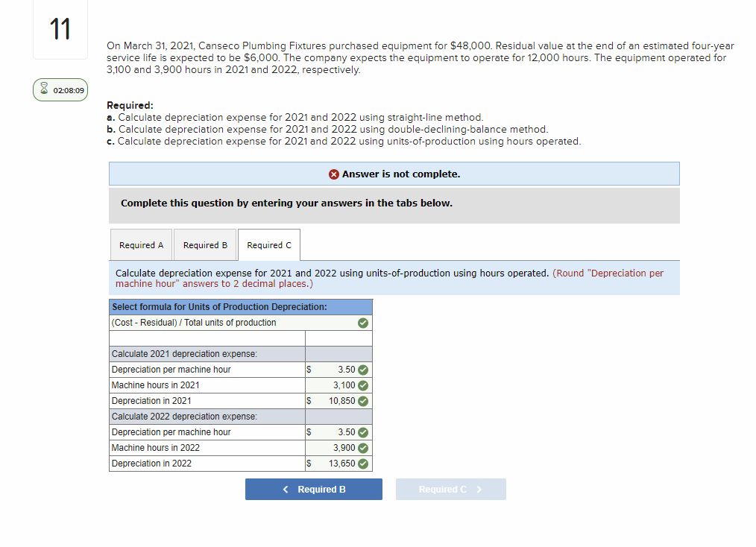Click the 'Required:' heading text

(x=130, y=105)
